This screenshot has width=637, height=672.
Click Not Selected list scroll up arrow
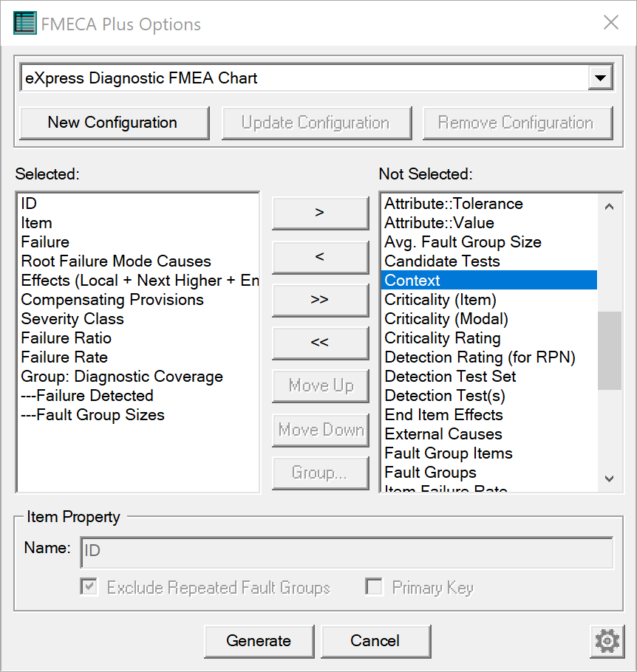(x=609, y=207)
